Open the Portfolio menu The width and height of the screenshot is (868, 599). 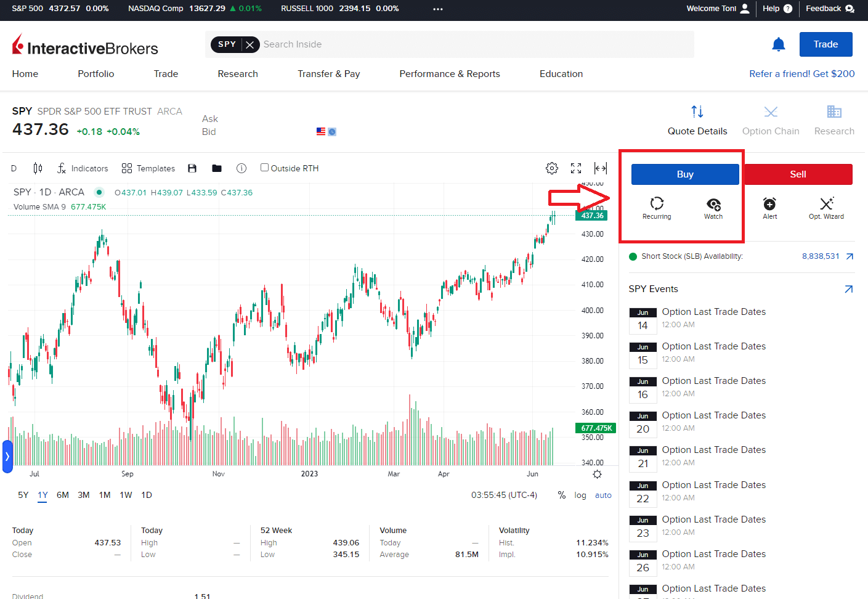click(x=96, y=74)
